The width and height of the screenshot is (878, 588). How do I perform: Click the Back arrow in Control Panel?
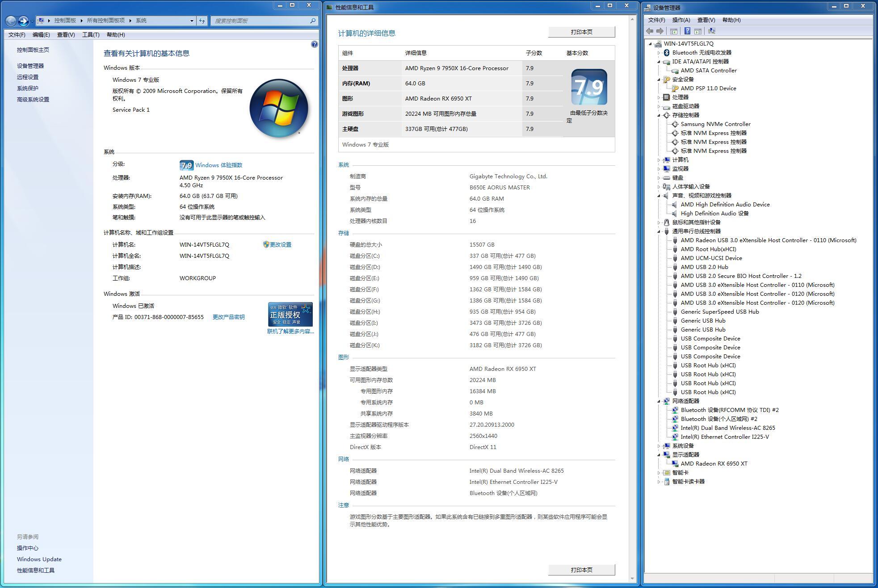pos(11,21)
